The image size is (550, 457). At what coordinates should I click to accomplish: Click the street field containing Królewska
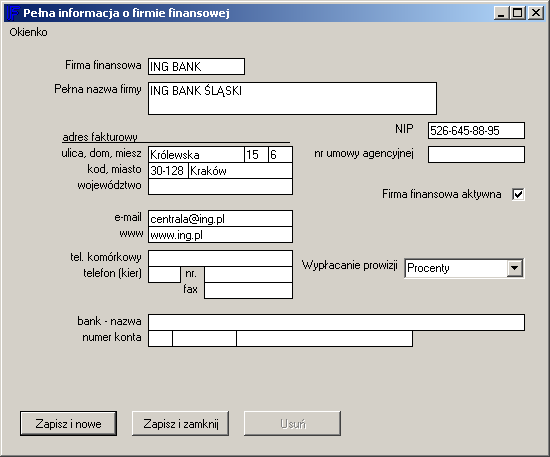click(x=196, y=155)
